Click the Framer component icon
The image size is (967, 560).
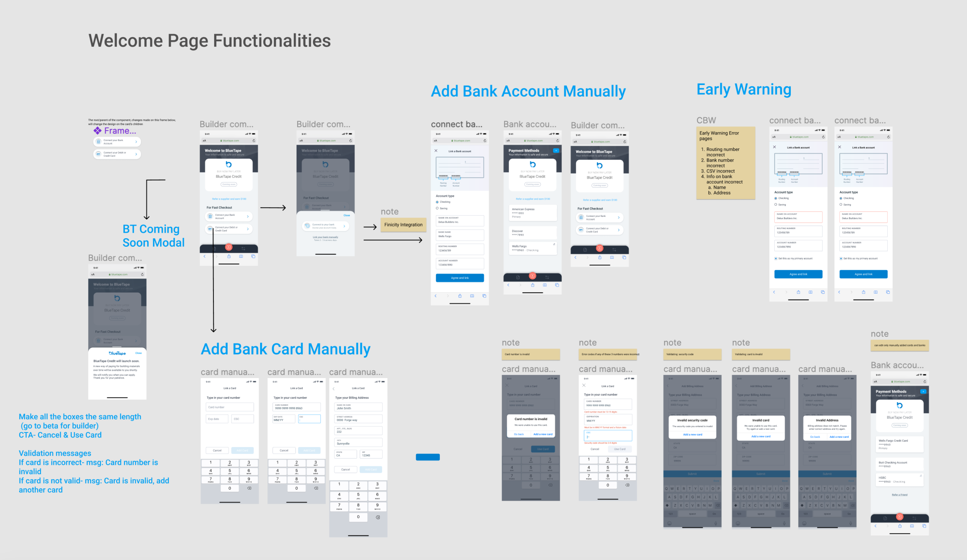tap(98, 131)
